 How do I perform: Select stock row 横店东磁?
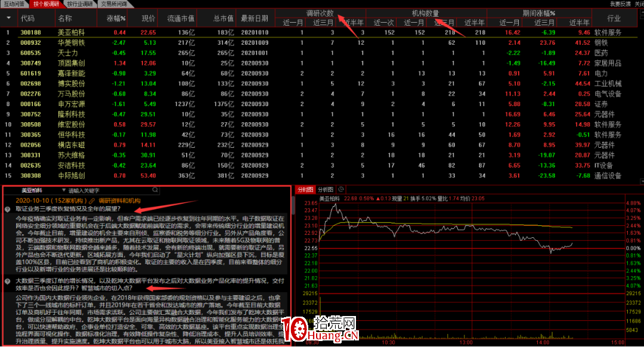coord(320,145)
